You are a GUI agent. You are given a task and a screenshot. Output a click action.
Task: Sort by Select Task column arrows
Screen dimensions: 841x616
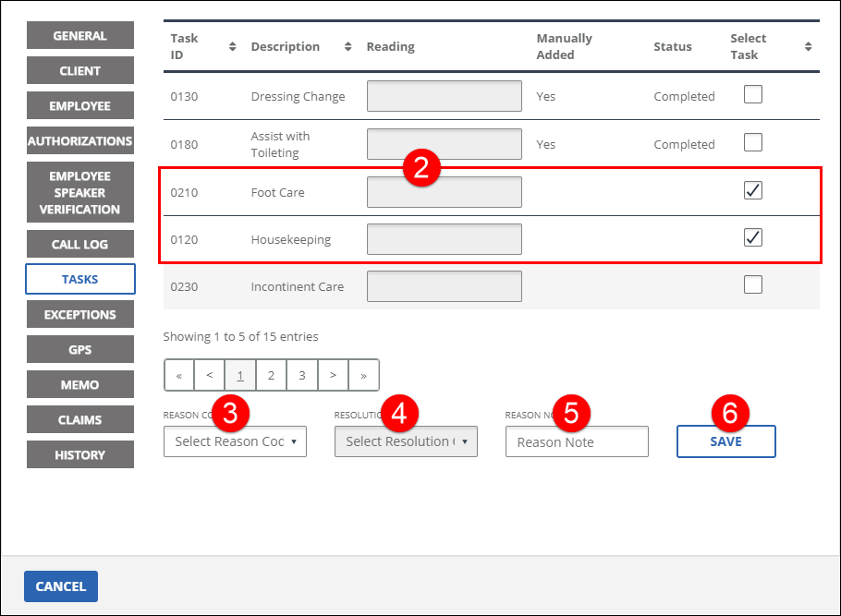pyautogui.click(x=808, y=46)
